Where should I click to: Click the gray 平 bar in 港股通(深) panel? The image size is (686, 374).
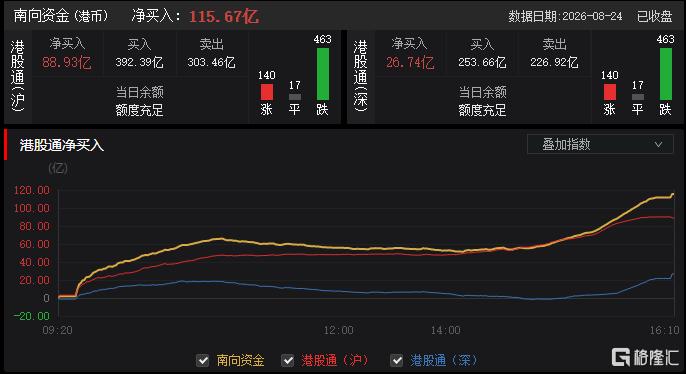coord(638,97)
